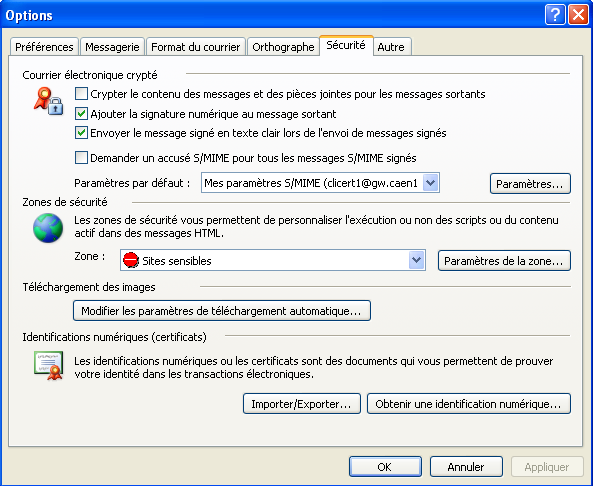
Task: Click the Téléchargement des images heading
Action: point(89,287)
